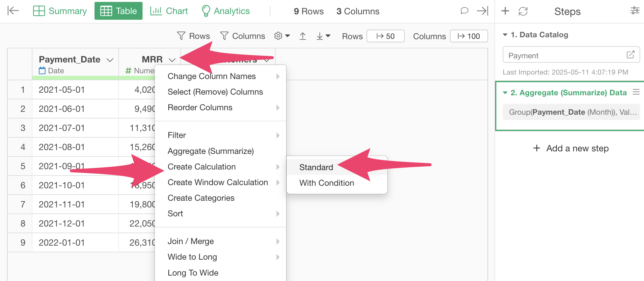Open Payment data source external link icon
644x281 pixels.
point(630,55)
